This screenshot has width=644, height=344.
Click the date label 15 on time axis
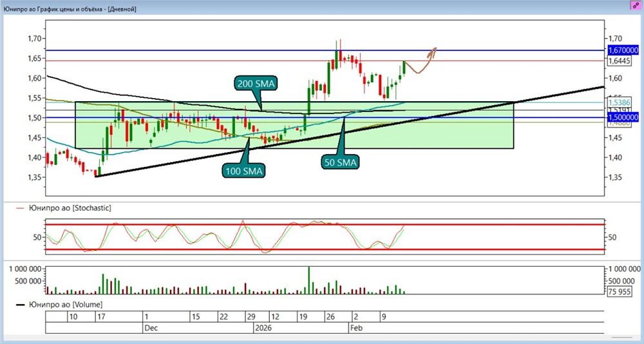[x=196, y=317]
